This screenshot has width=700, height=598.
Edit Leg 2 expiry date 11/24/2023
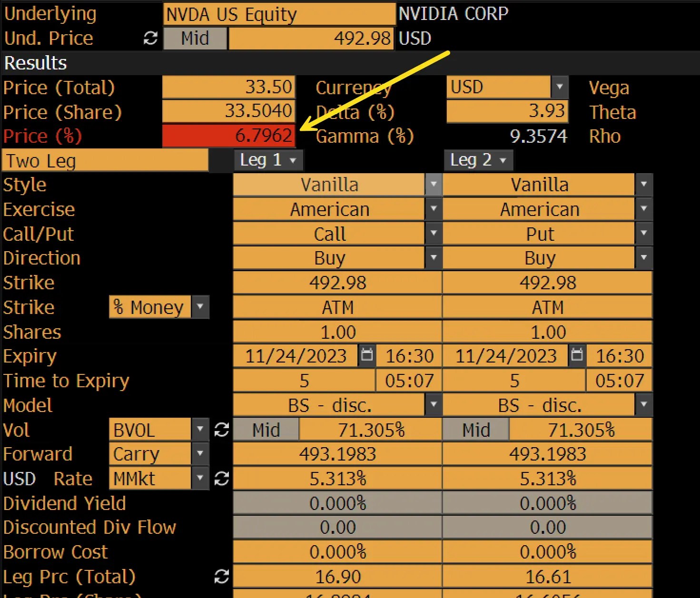505,356
